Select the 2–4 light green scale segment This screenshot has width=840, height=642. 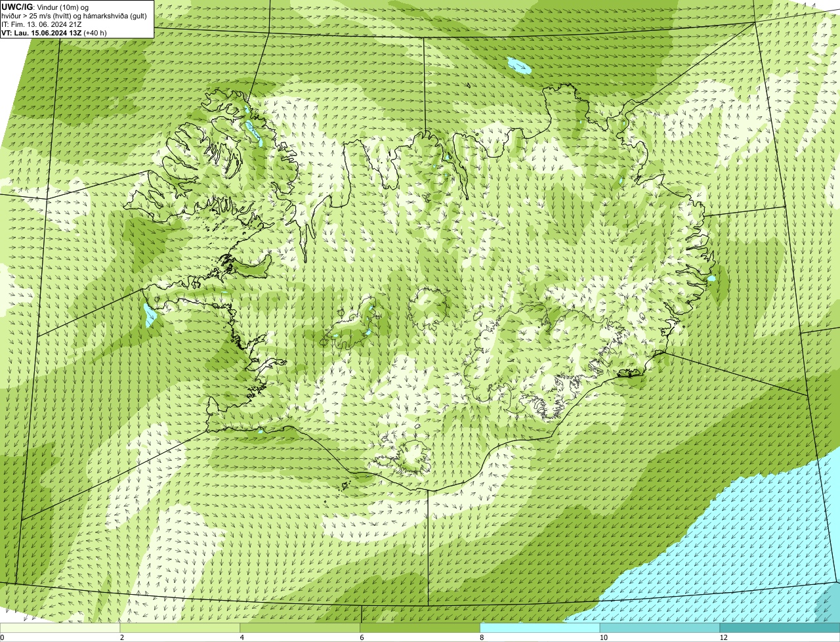(180, 628)
